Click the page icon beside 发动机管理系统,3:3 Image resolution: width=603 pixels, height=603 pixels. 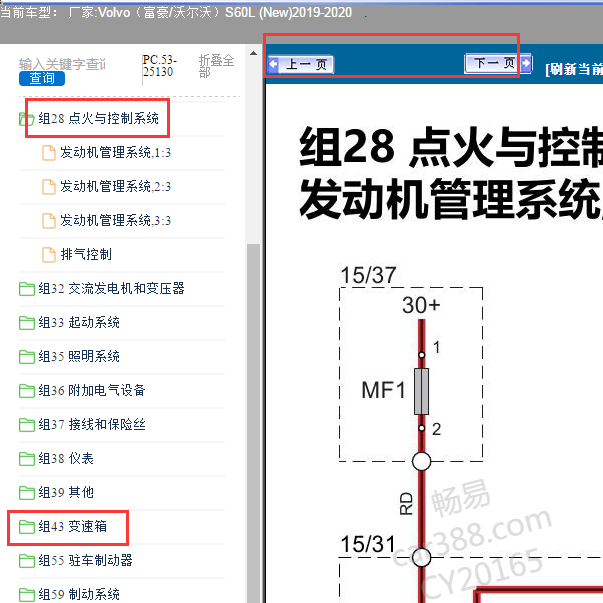coord(49,221)
